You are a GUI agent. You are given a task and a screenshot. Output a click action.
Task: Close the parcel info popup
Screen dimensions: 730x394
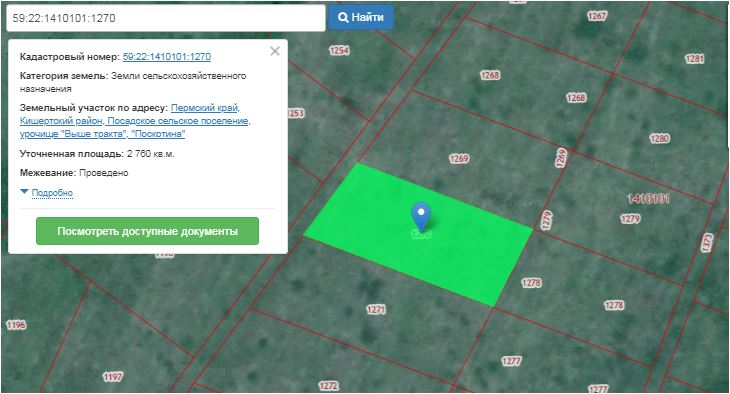pos(275,51)
